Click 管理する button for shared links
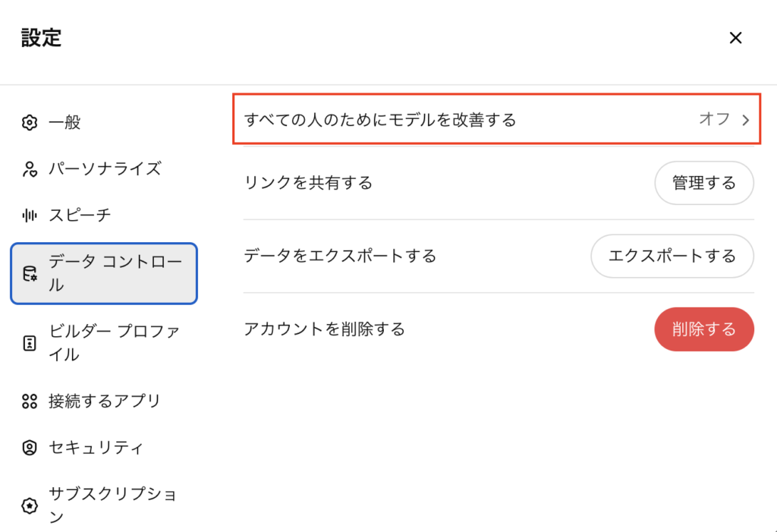This screenshot has width=777, height=532. pyautogui.click(x=703, y=183)
